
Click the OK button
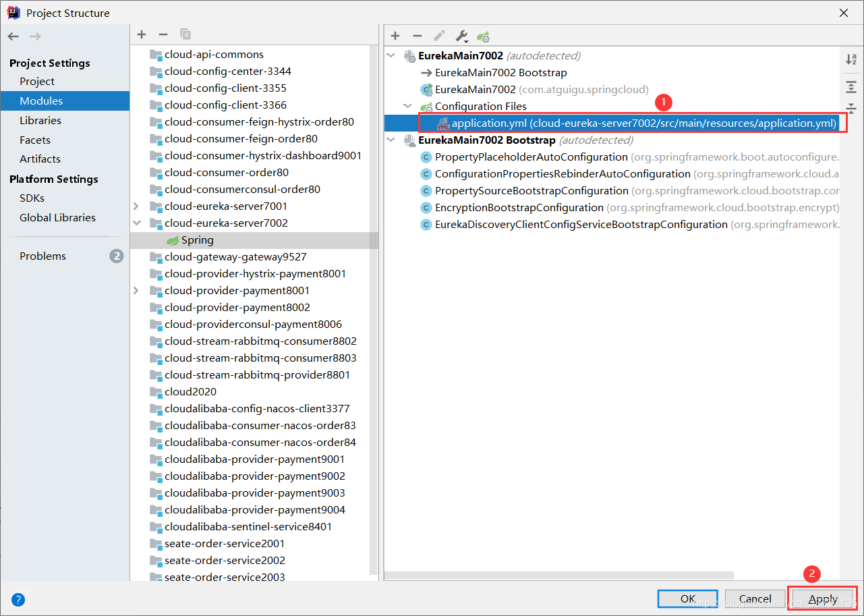[687, 599]
